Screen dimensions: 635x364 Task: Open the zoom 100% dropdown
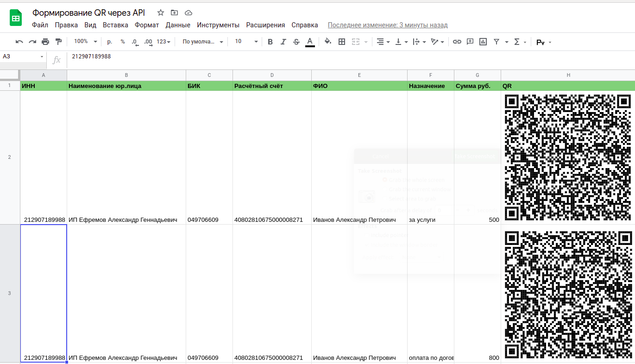(86, 42)
